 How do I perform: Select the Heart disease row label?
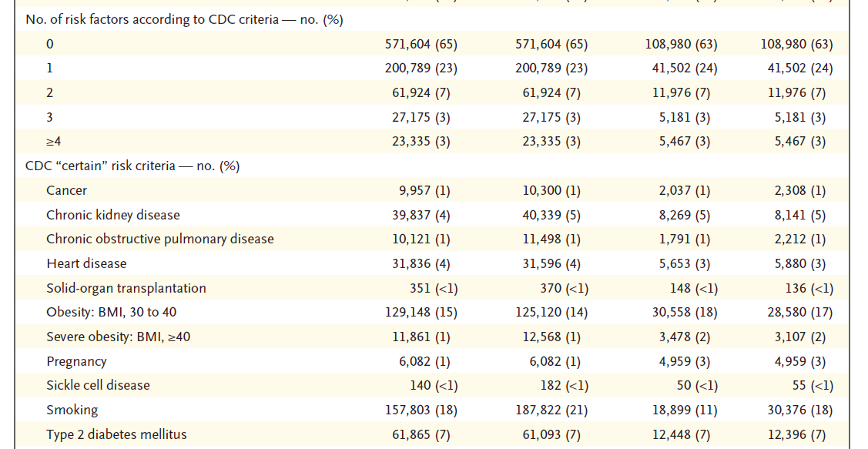coord(86,263)
